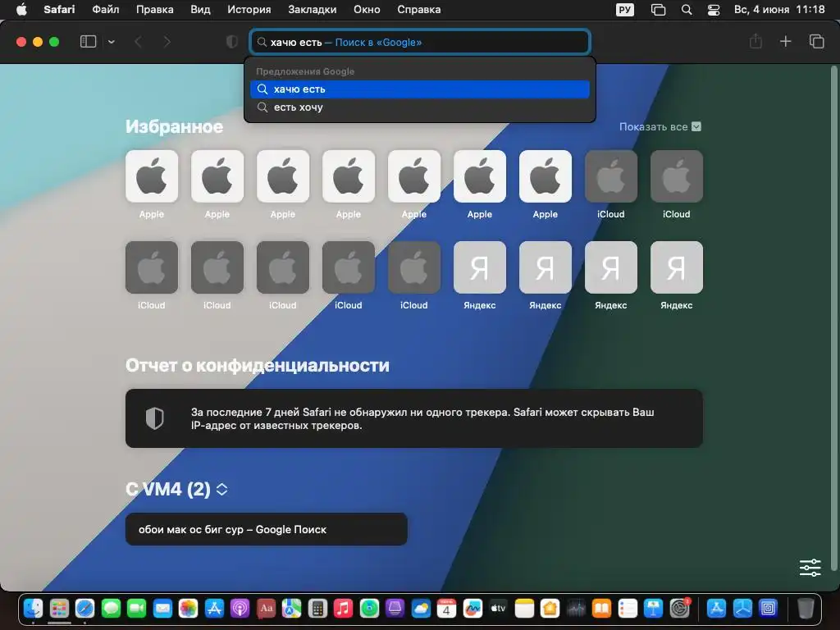The height and width of the screenshot is (630, 840).
Task: Open Maps from the Dock
Action: point(291,609)
